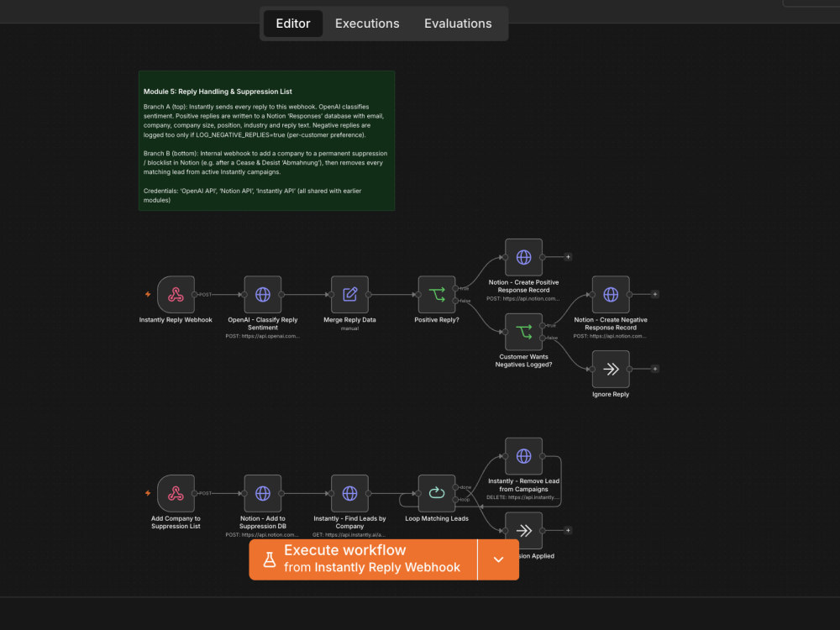Image resolution: width=840 pixels, height=630 pixels.
Task: Switch to the Executions tab
Action: [x=367, y=24]
